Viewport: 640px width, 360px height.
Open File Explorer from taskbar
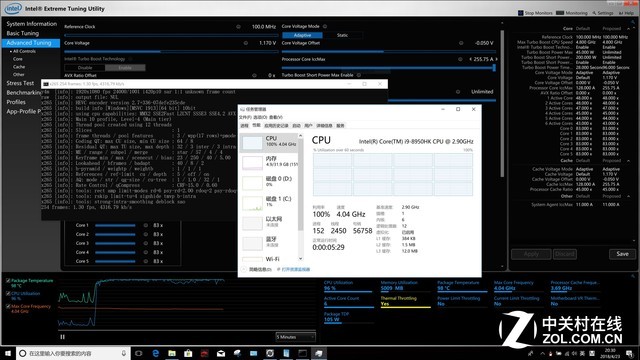click(172, 353)
